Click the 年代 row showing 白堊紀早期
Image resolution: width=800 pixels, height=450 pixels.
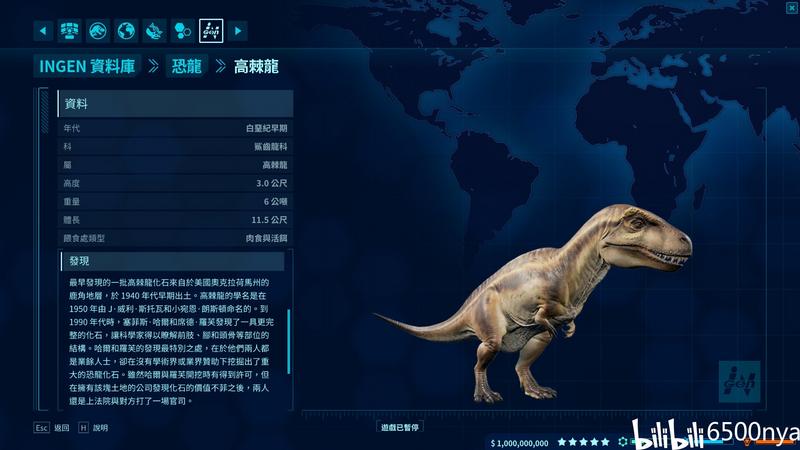[x=175, y=128]
